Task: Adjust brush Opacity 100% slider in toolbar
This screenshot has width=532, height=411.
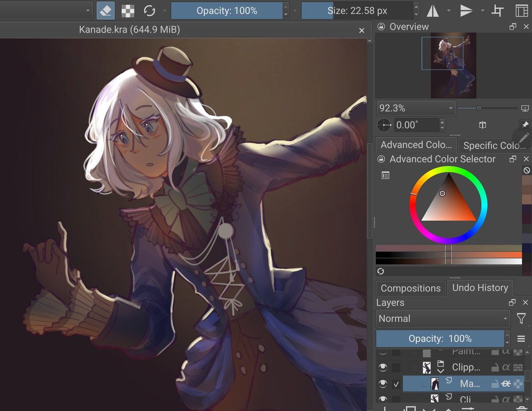Action: (227, 10)
